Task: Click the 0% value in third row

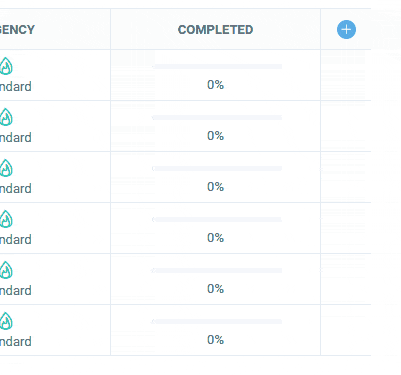Action: pyautogui.click(x=215, y=187)
